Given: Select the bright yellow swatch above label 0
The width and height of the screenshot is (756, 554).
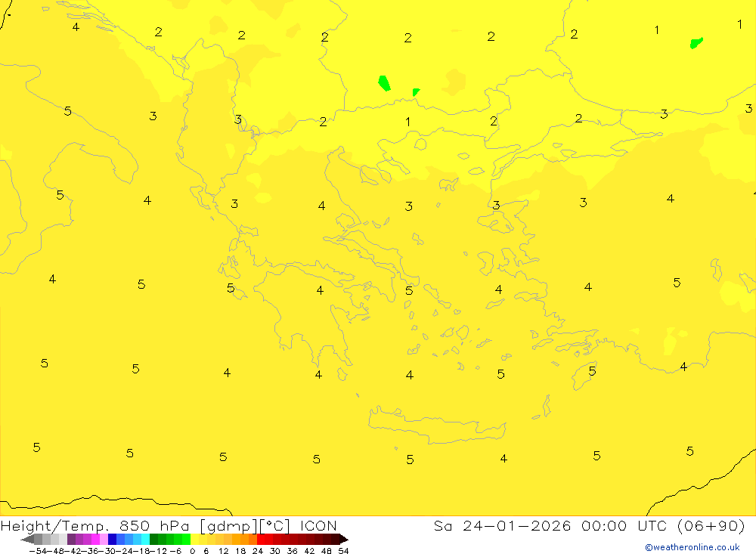Looking at the screenshot, I should click(194, 539).
